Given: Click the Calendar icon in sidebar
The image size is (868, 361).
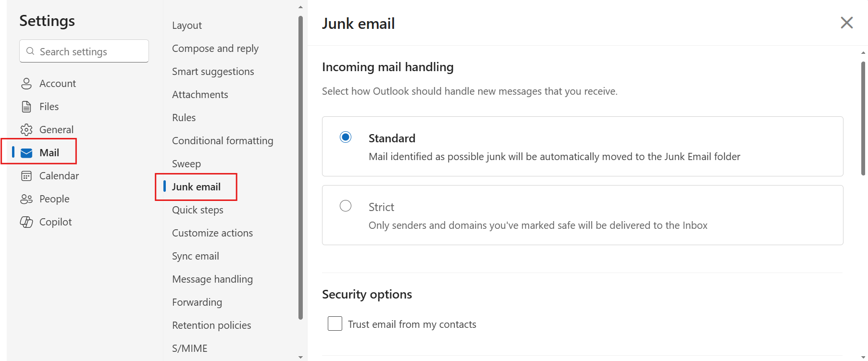Looking at the screenshot, I should [x=26, y=176].
